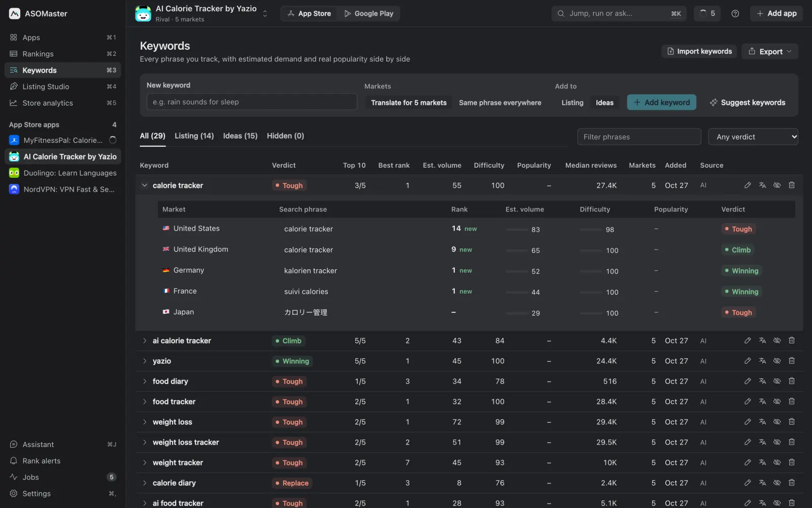This screenshot has width=812, height=508.
Task: Click translate icon for calorie diary row
Action: (x=762, y=483)
